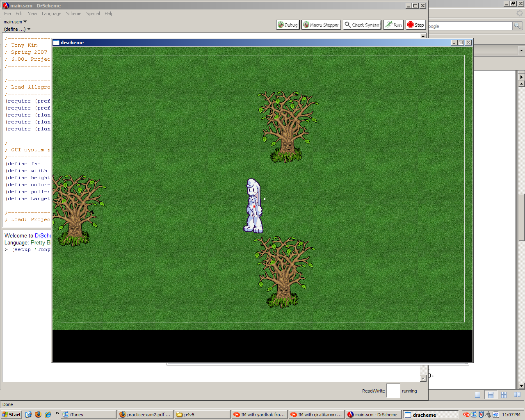The image size is (525, 420).
Task: Expand the quick launch overflow chevron
Action: (57, 413)
